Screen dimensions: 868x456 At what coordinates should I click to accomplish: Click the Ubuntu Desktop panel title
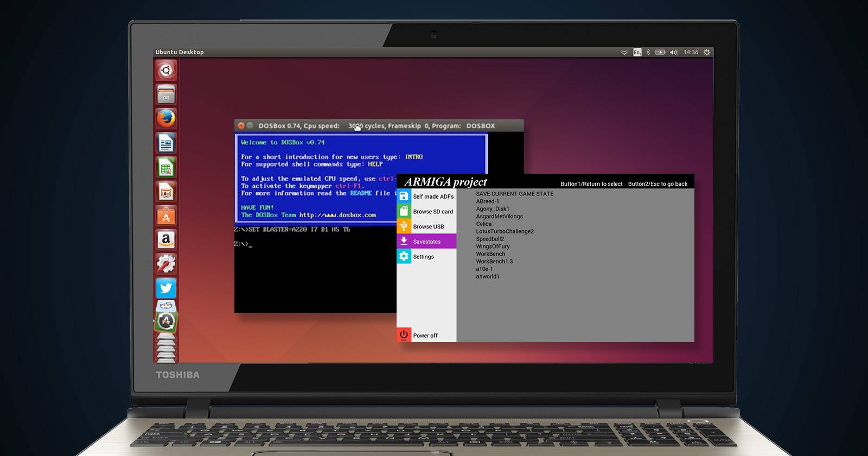pos(180,52)
